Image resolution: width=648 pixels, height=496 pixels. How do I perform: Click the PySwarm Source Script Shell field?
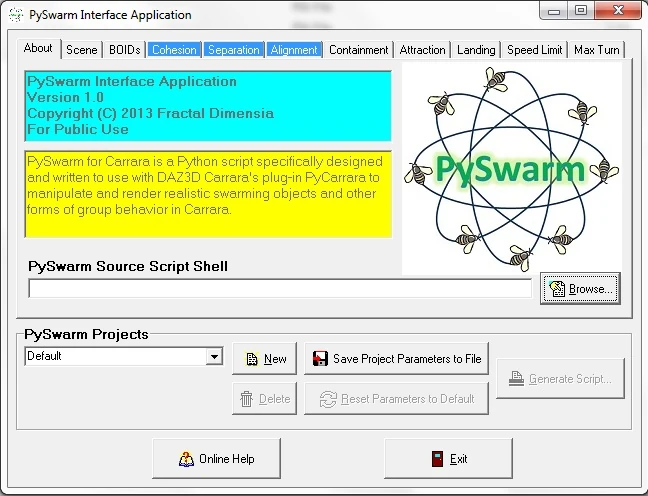point(280,289)
